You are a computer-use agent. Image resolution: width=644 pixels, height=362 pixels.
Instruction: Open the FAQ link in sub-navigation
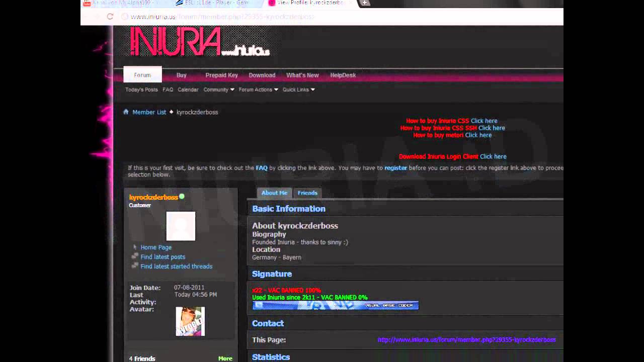point(168,89)
